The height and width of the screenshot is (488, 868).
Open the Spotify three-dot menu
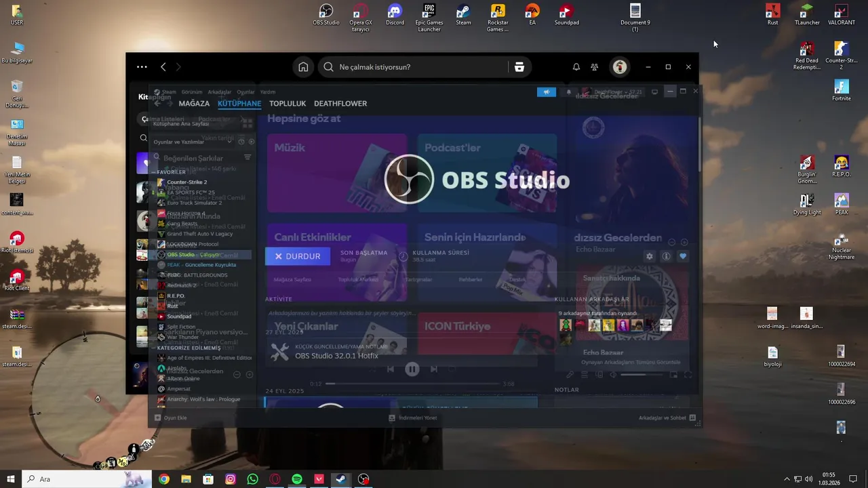142,67
